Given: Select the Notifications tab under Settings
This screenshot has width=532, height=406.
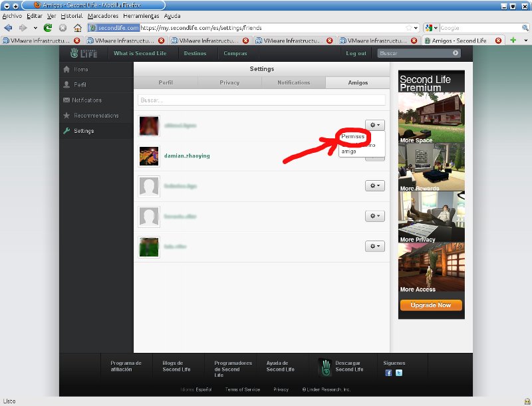Looking at the screenshot, I should pos(293,82).
